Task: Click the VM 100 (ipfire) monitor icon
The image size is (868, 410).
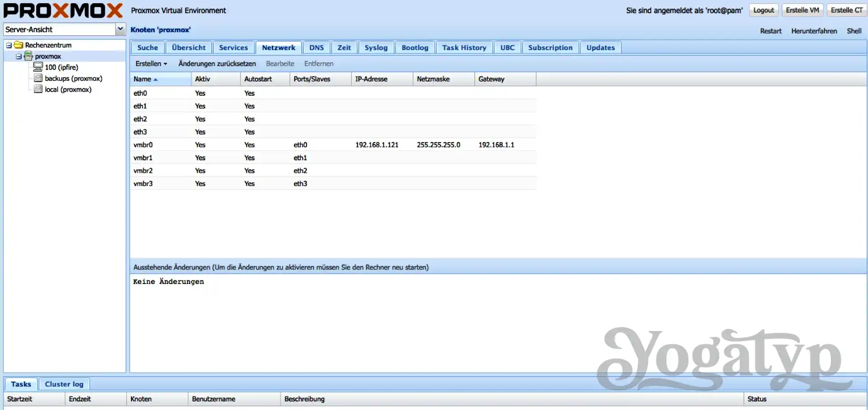Action: tap(38, 67)
